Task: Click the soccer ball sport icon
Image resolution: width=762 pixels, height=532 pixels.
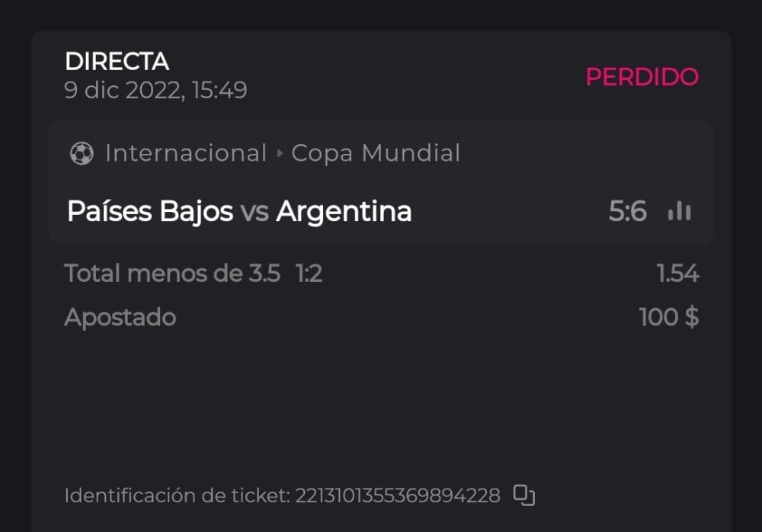Action: [x=81, y=154]
